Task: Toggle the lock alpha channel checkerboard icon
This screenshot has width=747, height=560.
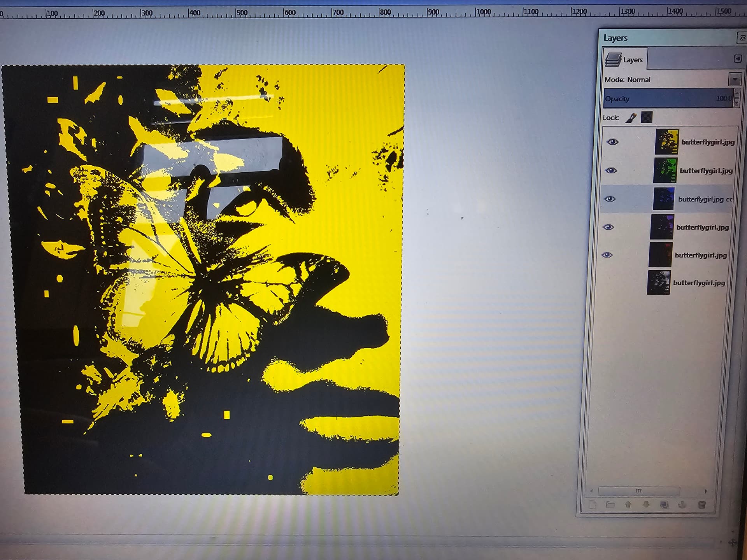Action: [647, 117]
